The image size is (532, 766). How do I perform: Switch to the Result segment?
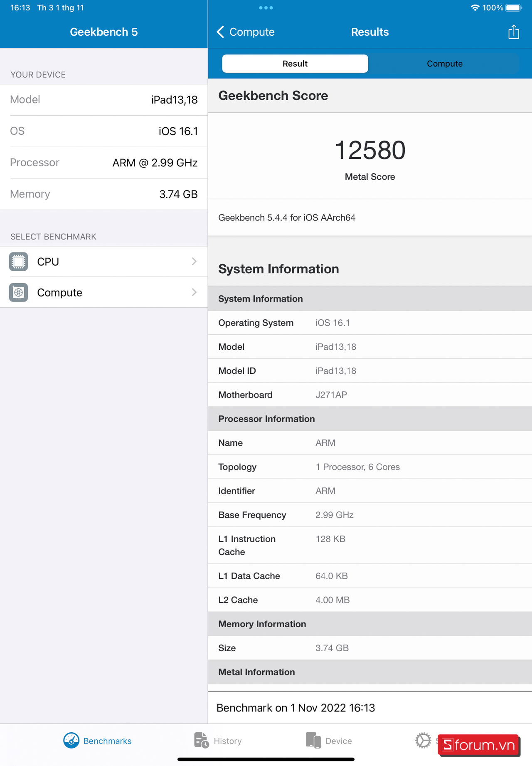[295, 64]
